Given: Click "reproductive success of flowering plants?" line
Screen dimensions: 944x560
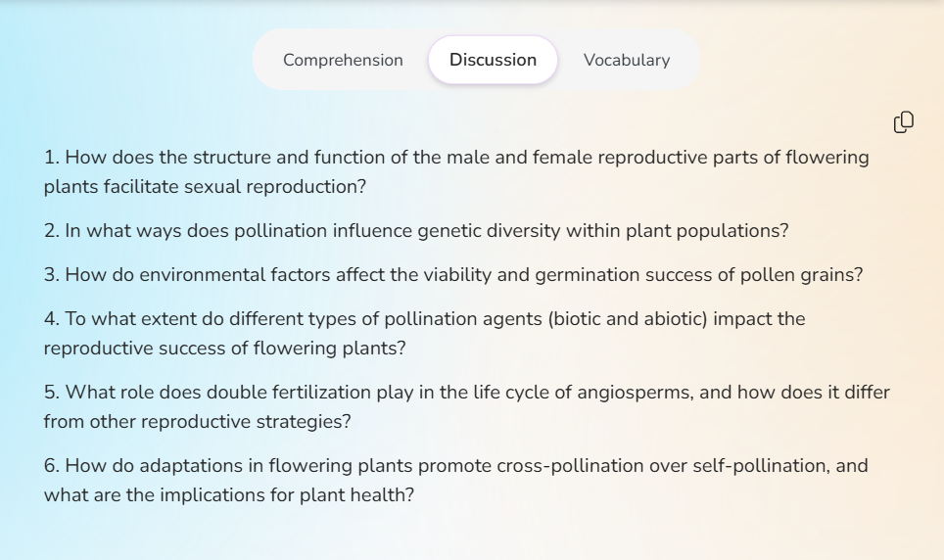Looking at the screenshot, I should [x=224, y=349].
